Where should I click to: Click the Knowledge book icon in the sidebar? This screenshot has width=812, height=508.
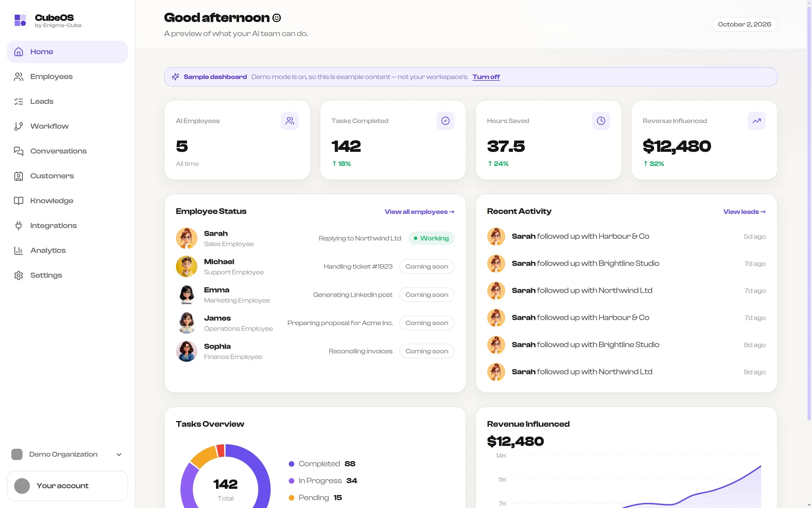tap(18, 201)
